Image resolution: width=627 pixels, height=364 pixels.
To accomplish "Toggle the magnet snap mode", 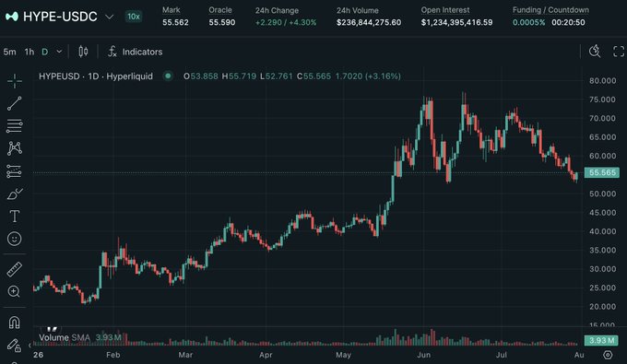I will click(15, 322).
